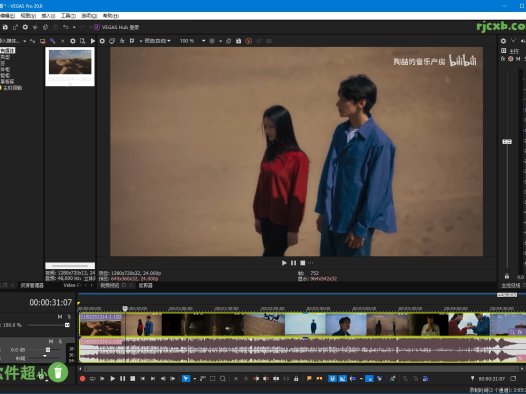Click Play in the bottom transport bar
The image size is (526, 394).
[113, 379]
